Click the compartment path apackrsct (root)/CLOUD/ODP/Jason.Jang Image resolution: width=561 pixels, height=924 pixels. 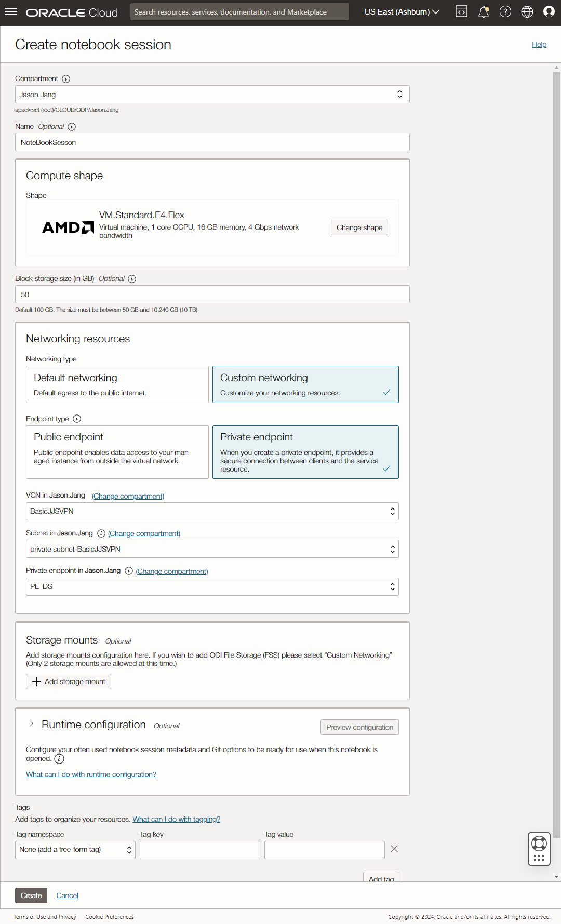[x=67, y=110]
